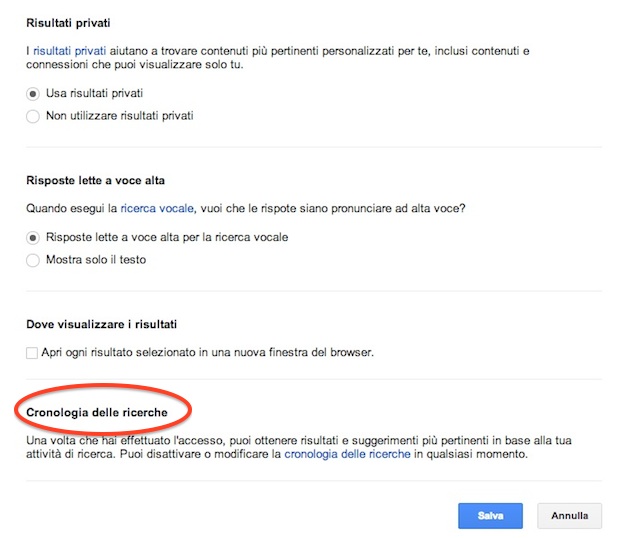Click the 'Quando esegui la' question text
This screenshot has width=640, height=538.
click(x=70, y=209)
